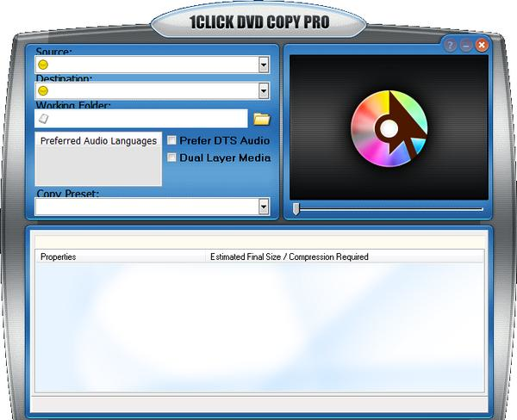Click the Estimated Final Size / Compression Required header

tap(344, 256)
